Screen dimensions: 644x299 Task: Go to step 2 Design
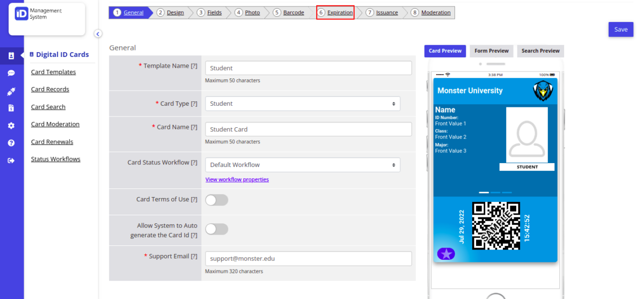tap(171, 12)
